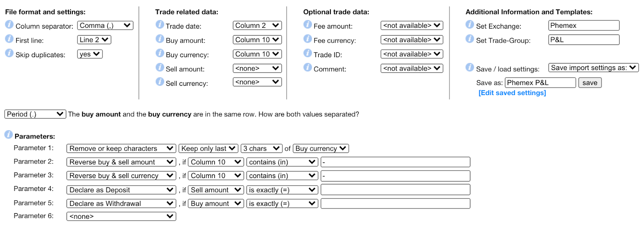Click info icon beside Fee amount

[x=308, y=25]
